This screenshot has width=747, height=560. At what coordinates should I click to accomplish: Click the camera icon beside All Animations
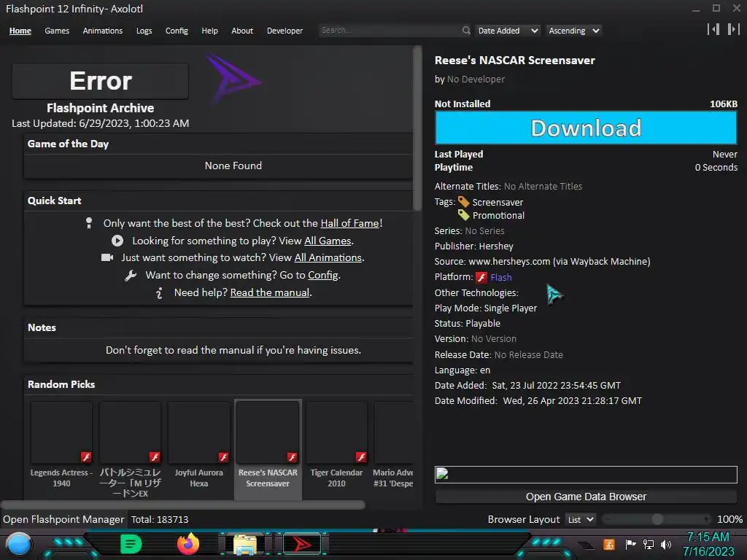coord(107,257)
